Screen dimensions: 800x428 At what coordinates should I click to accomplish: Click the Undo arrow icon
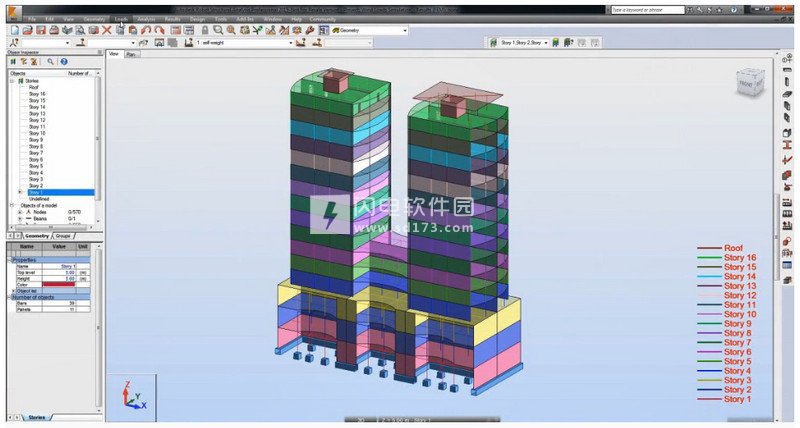point(146,30)
